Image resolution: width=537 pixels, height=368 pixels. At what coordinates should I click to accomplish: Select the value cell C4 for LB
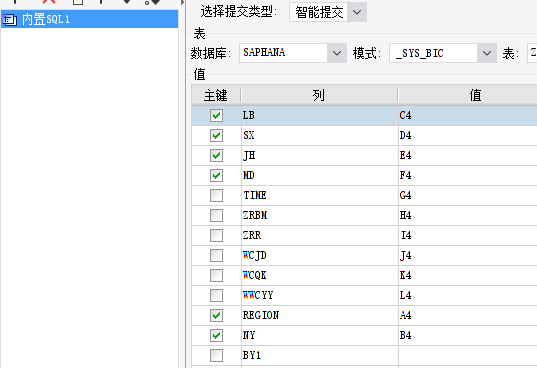[x=468, y=115]
